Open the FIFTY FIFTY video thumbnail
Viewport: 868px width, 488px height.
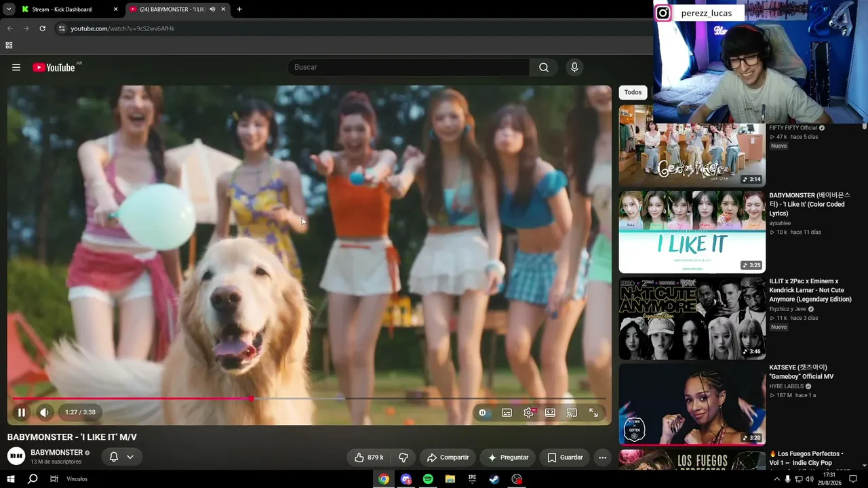[x=692, y=145]
